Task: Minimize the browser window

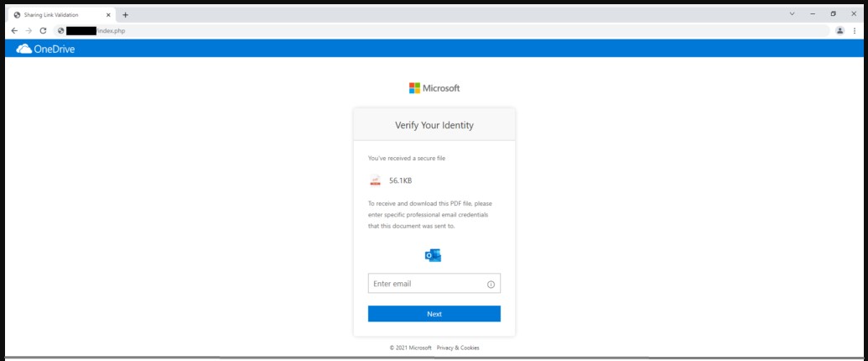Action: point(813,14)
